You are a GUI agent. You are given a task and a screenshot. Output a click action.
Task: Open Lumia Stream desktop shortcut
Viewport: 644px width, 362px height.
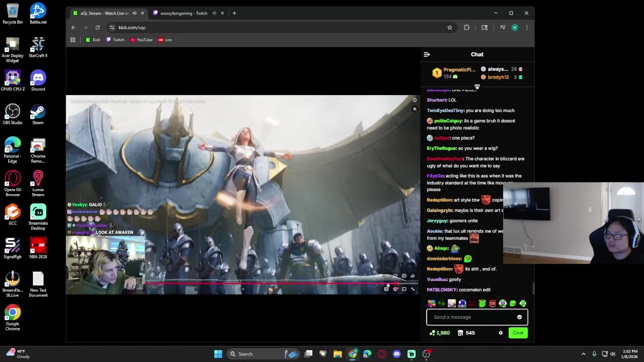tap(38, 184)
